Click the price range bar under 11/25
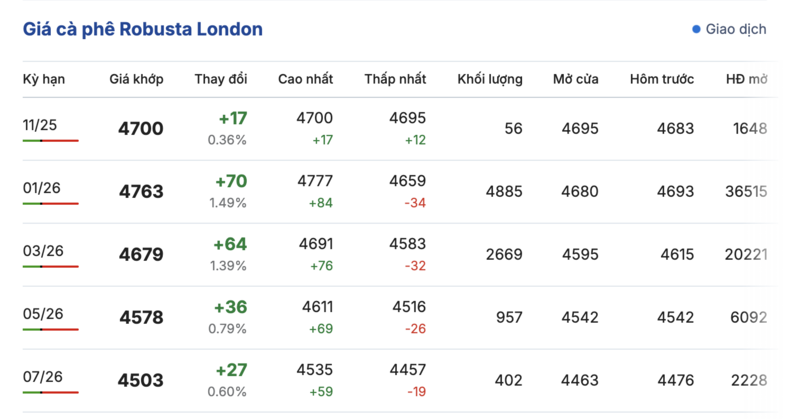Screen dimensions: 800x420 point(50,141)
